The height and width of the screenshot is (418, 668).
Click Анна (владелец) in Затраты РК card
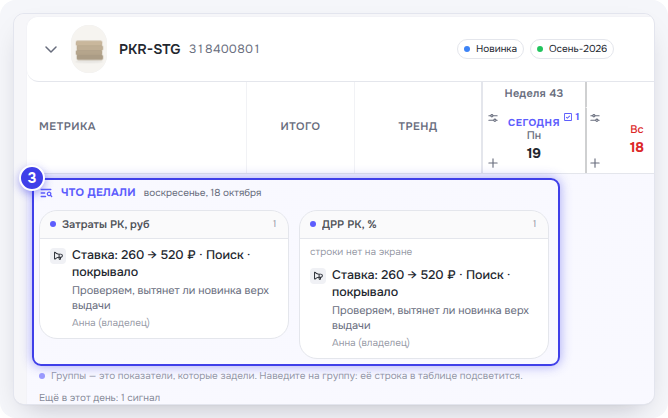click(x=111, y=323)
